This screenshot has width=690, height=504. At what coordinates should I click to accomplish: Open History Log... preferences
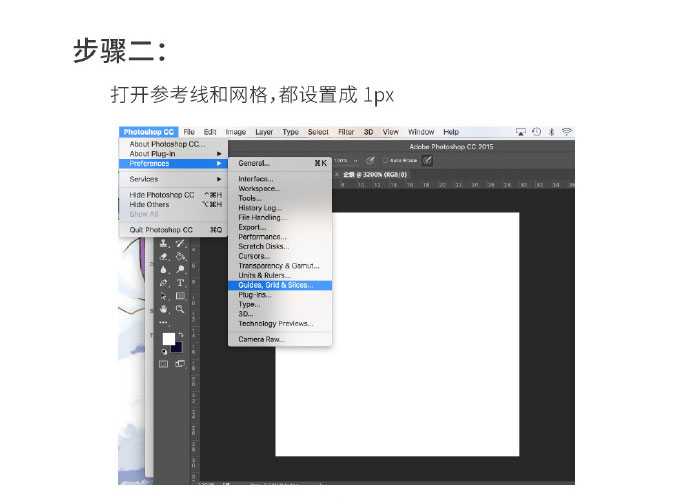(x=280, y=208)
